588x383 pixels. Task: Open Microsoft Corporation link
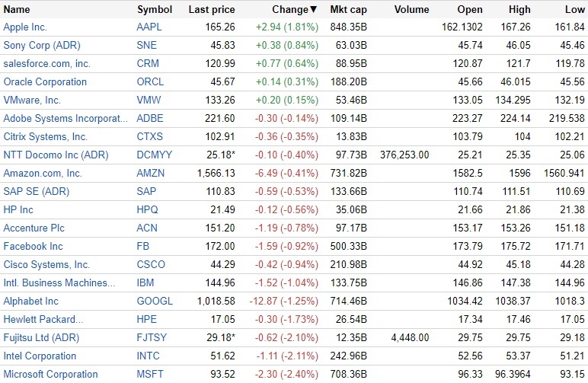[50, 374]
